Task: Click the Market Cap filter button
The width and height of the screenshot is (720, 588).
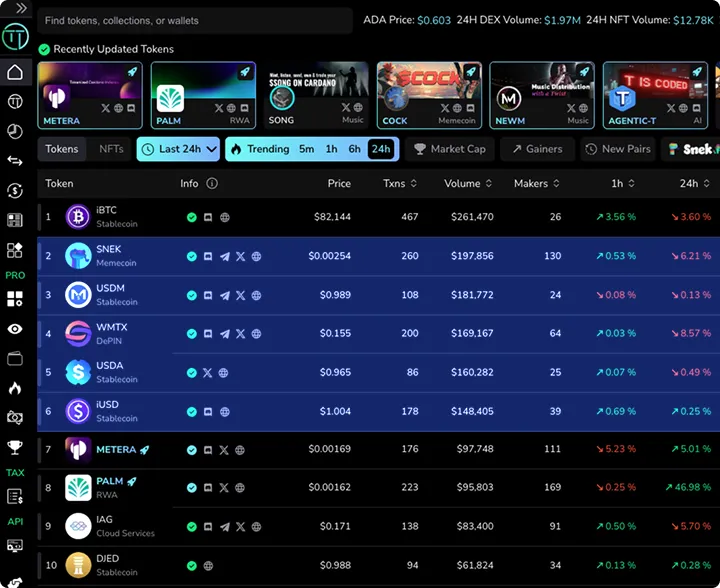Action: [x=450, y=149]
